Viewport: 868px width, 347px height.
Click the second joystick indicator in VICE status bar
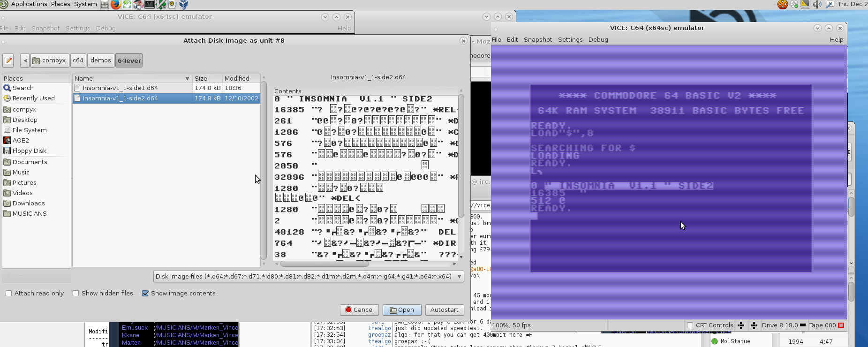click(754, 325)
